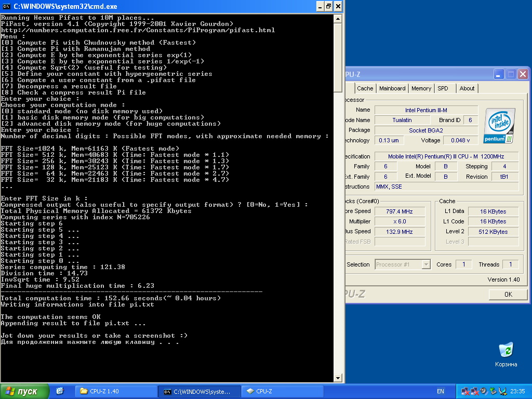Open the Processor #1 selection dropdown
Viewport: 532px width, 399px height.
click(403, 264)
